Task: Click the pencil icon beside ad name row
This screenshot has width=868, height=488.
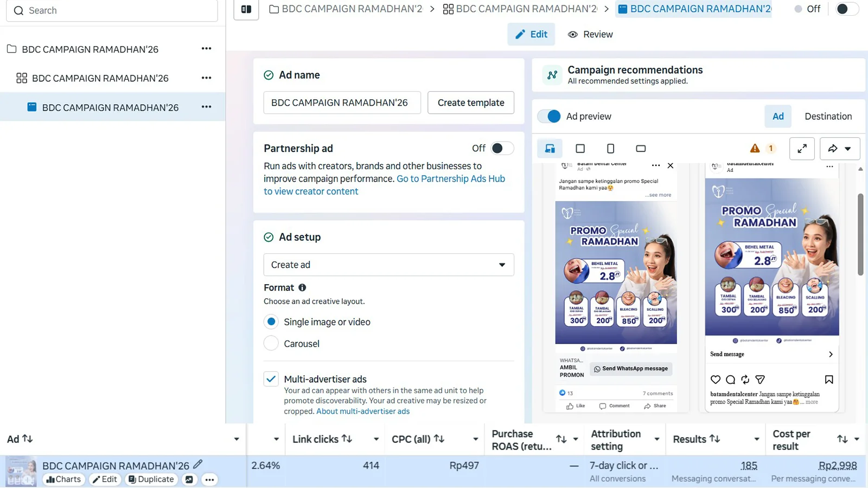Action: click(198, 464)
